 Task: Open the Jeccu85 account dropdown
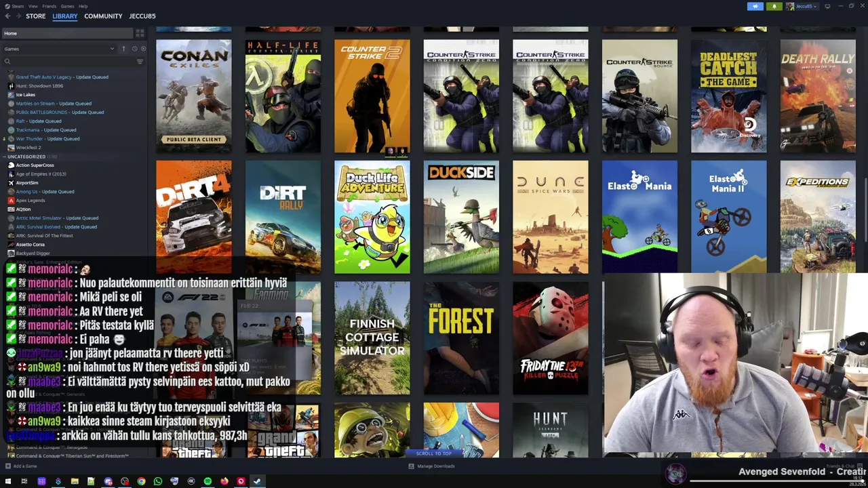click(x=804, y=6)
